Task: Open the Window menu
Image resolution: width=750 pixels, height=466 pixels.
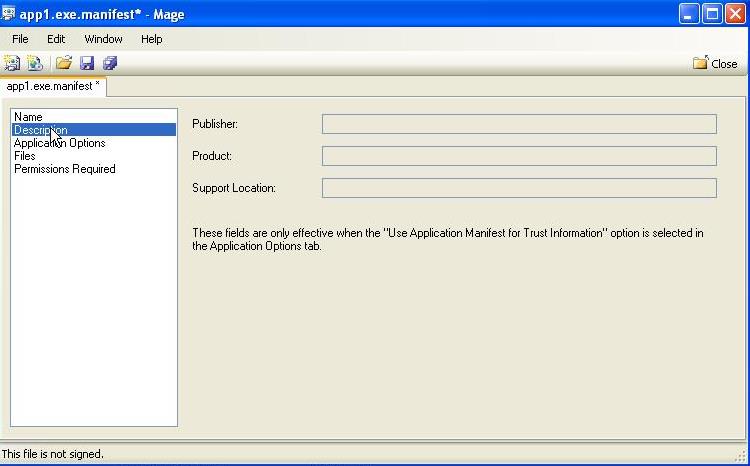Action: [x=103, y=39]
